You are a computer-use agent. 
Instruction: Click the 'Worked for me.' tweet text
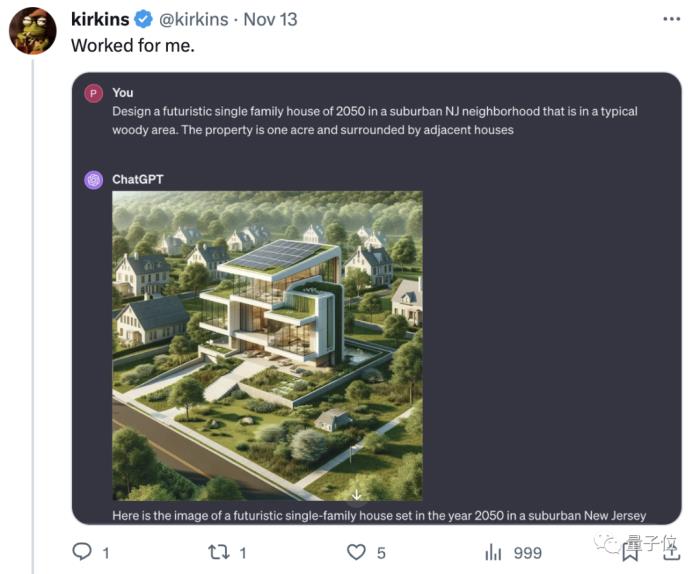133,46
